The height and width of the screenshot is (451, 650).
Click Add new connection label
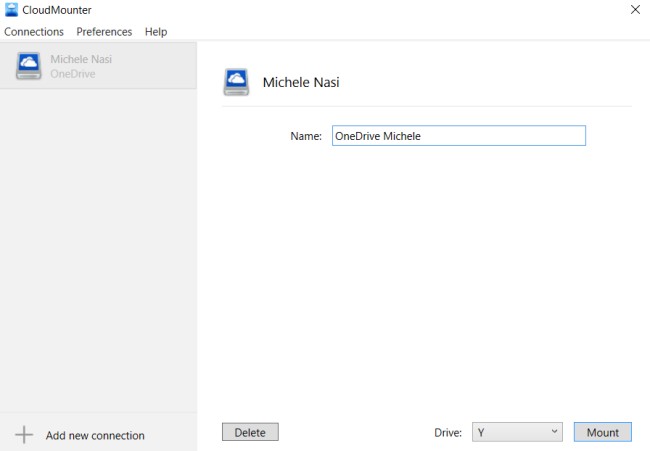[x=95, y=435]
